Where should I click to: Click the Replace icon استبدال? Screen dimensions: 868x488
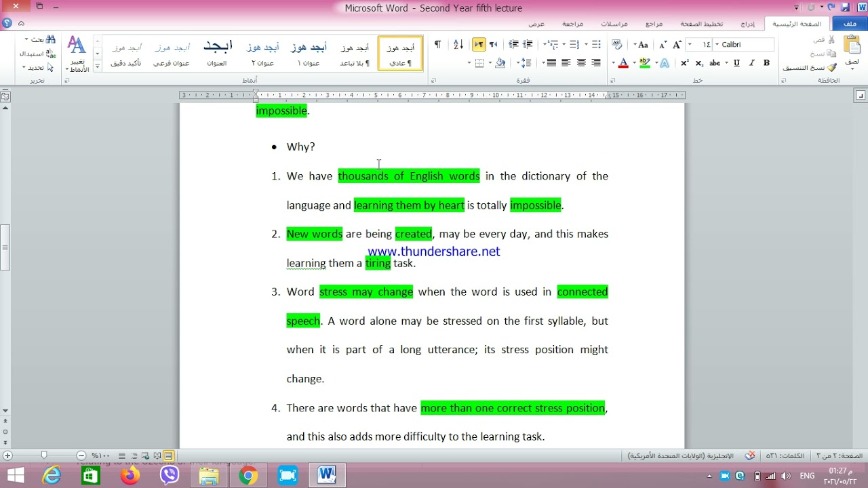(x=37, y=54)
